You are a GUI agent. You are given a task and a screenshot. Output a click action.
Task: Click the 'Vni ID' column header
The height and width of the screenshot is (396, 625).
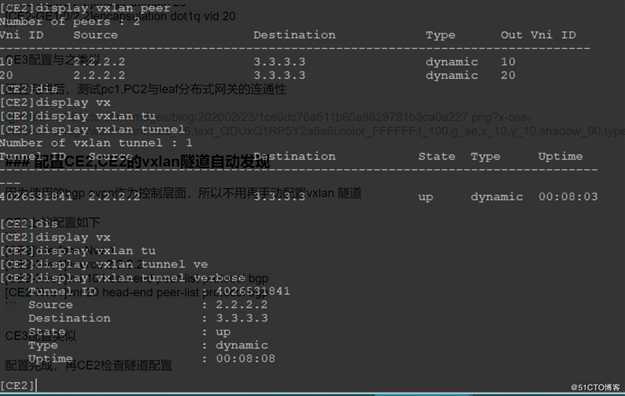[22, 35]
